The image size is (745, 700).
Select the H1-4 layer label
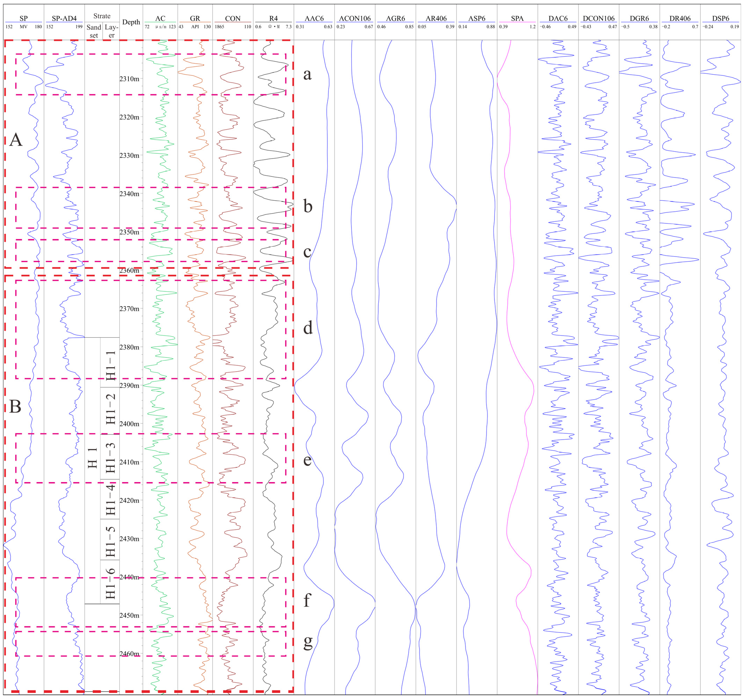tap(111, 500)
